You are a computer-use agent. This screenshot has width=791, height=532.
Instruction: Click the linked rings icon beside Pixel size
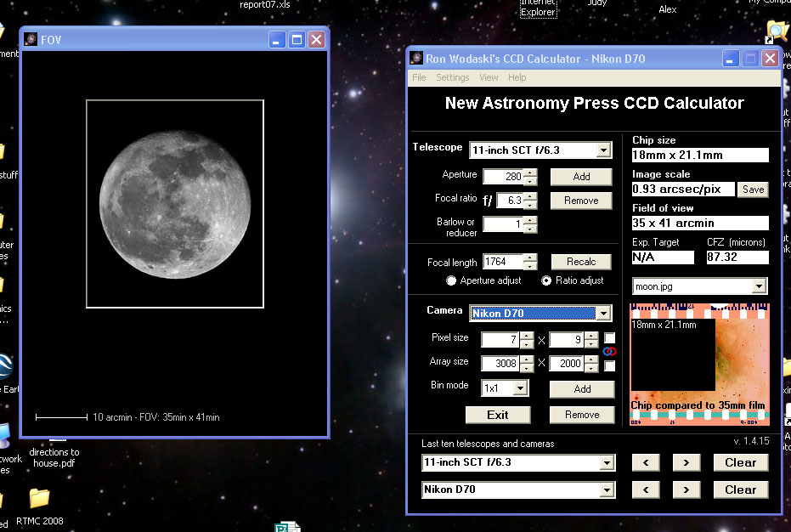pos(609,351)
